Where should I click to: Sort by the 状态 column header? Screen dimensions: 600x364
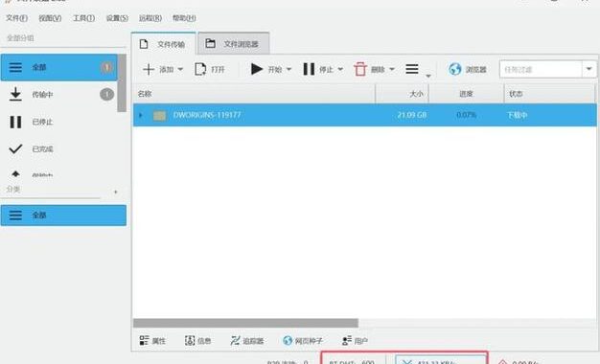point(550,94)
